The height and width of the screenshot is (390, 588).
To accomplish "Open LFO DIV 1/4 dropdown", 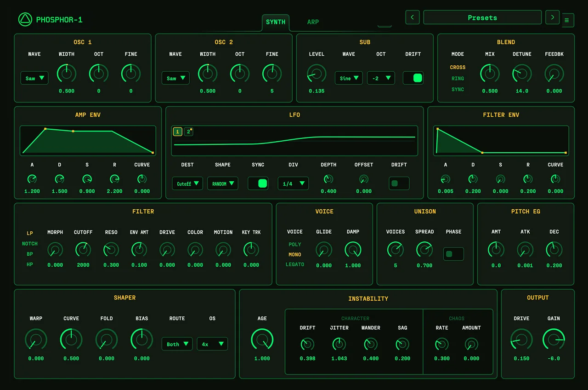I will click(x=293, y=184).
